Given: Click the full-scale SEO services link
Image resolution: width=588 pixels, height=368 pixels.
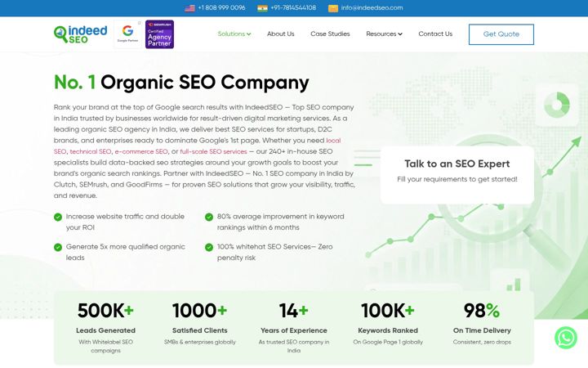Looking at the screenshot, I should [x=213, y=152].
